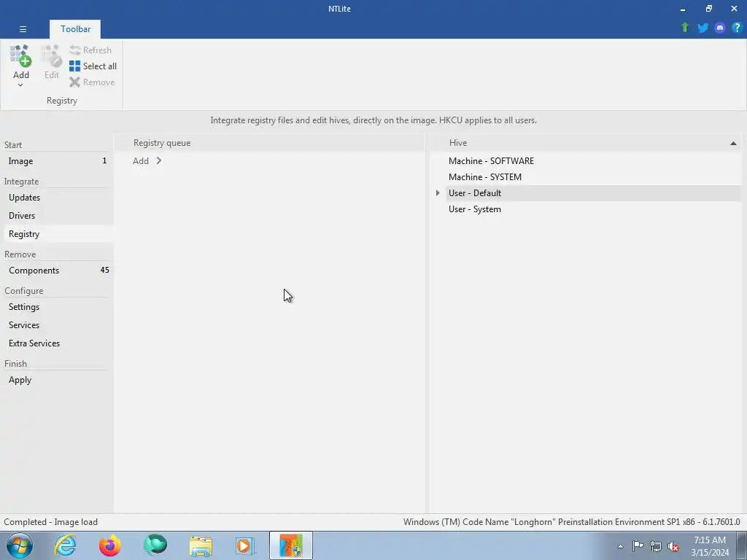This screenshot has width=747, height=560.
Task: Launch Firefox from the taskbar
Action: point(110,545)
